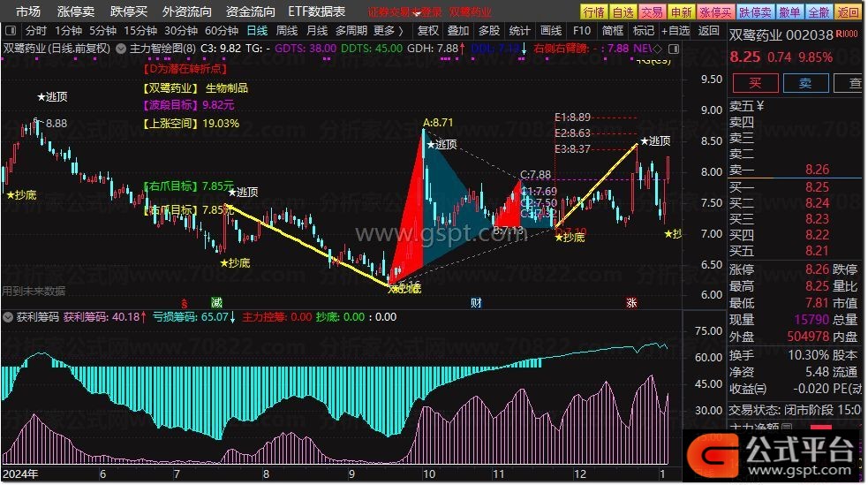The image size is (868, 485).
Task: Open the ETF数据表 menu
Action: [317, 11]
